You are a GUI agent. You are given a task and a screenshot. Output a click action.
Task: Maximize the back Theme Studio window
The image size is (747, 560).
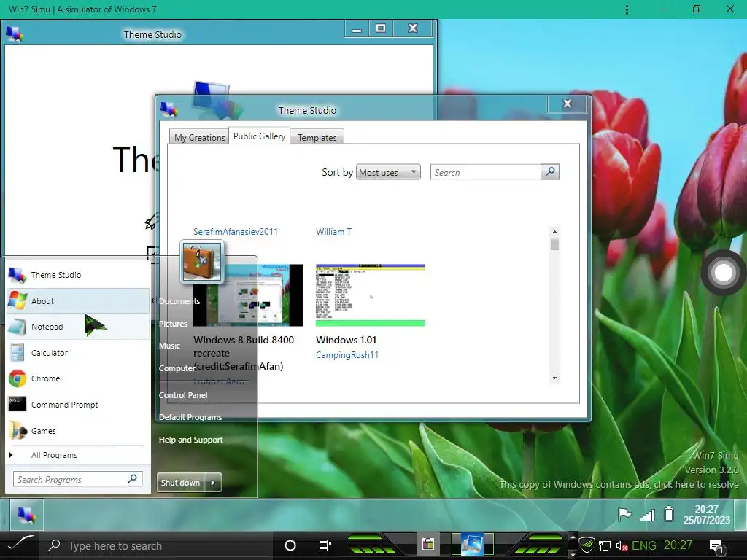coord(381,28)
